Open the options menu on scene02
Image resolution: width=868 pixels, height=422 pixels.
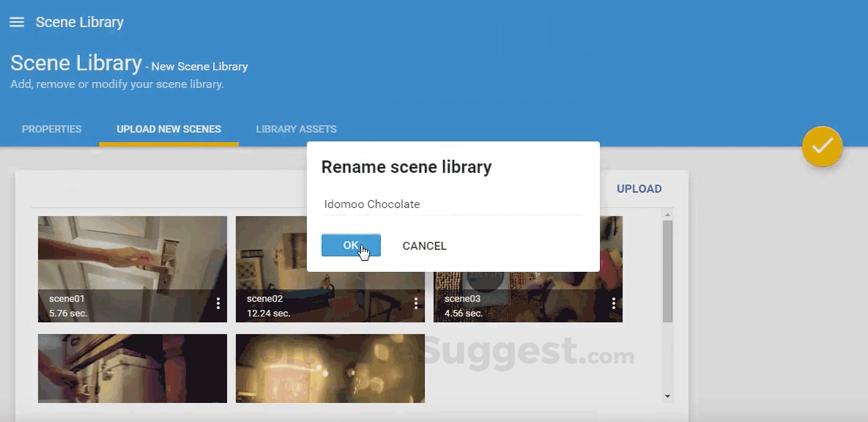[416, 303]
